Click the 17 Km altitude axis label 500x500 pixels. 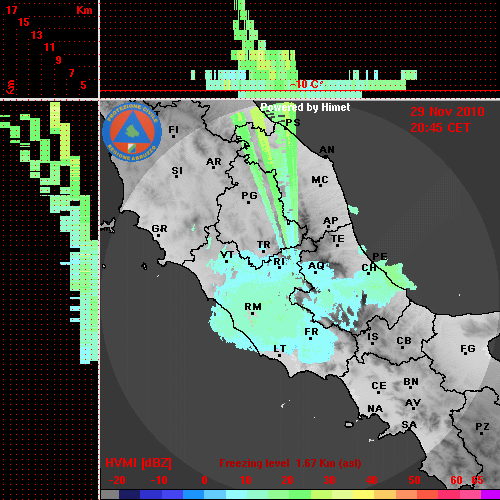(11, 10)
